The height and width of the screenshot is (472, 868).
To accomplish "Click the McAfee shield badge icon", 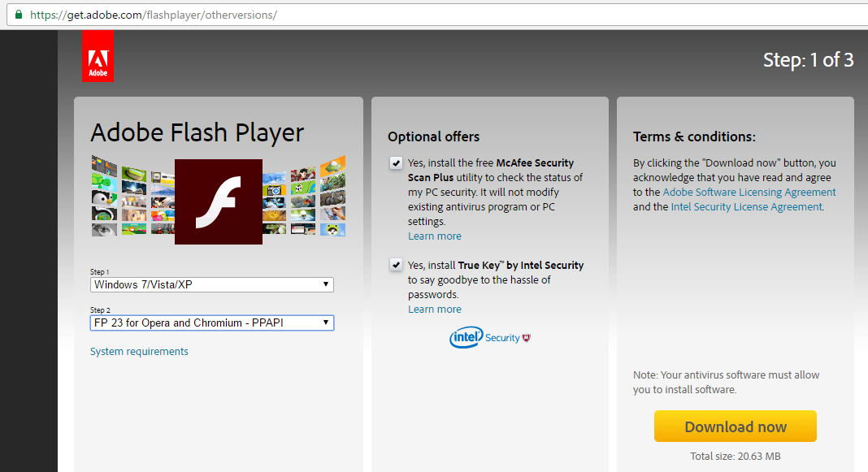I will (527, 337).
